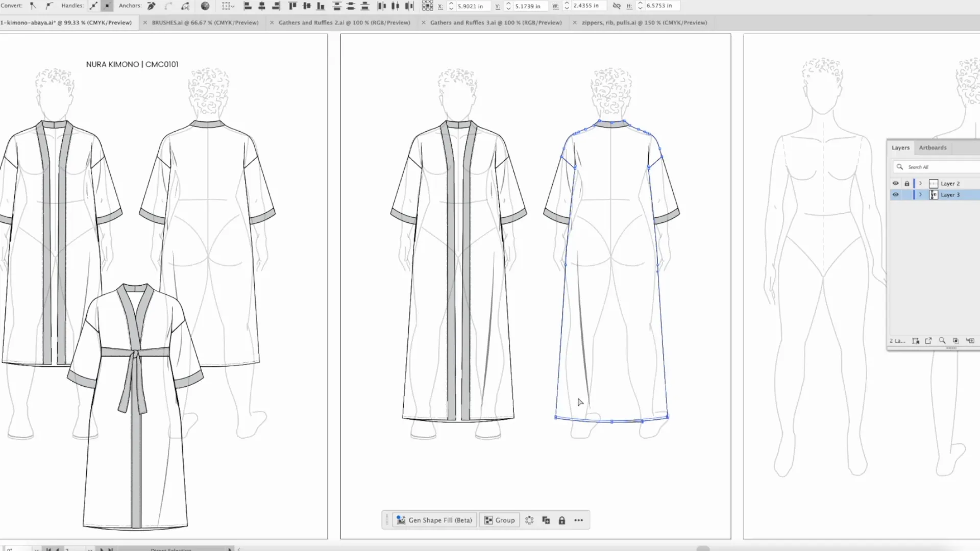Viewport: 980px width, 551px height.
Task: Open the zippers rib pulls.ai tab
Action: [644, 22]
